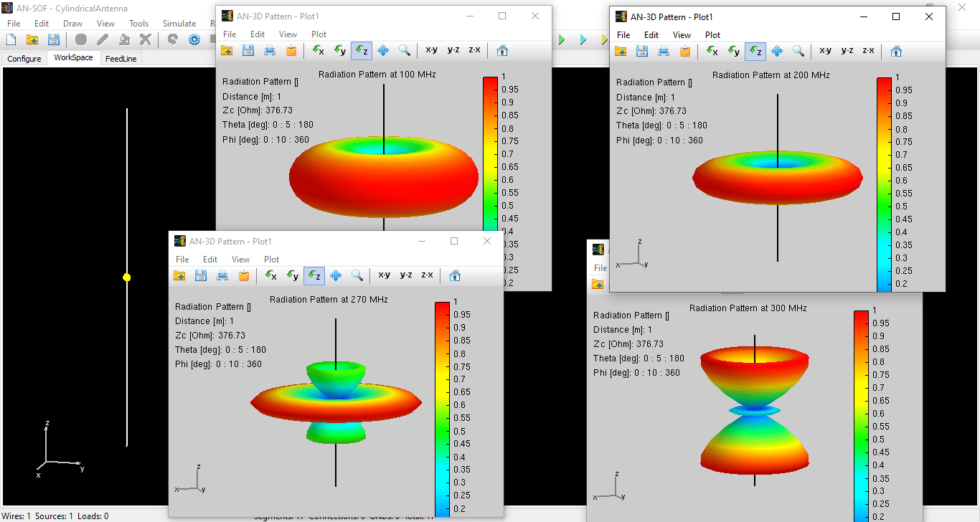This screenshot has height=522, width=980.
Task: Switch to x-y view in the 100 MHz window
Action: [432, 50]
